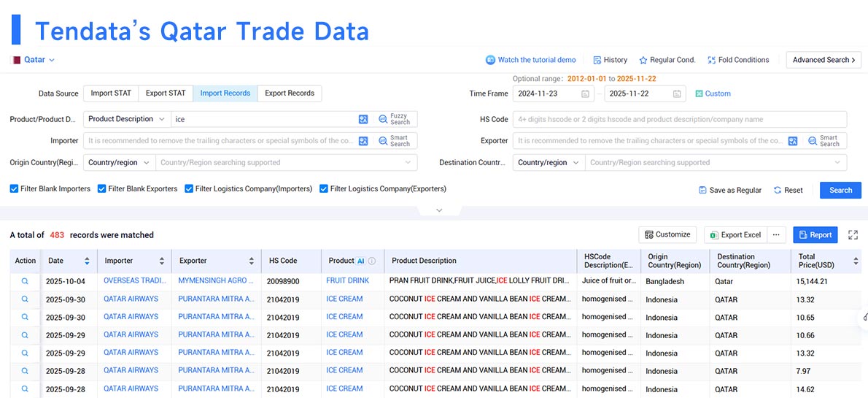Switch to Export STAT data source
This screenshot has height=398, width=868.
pyautogui.click(x=166, y=93)
